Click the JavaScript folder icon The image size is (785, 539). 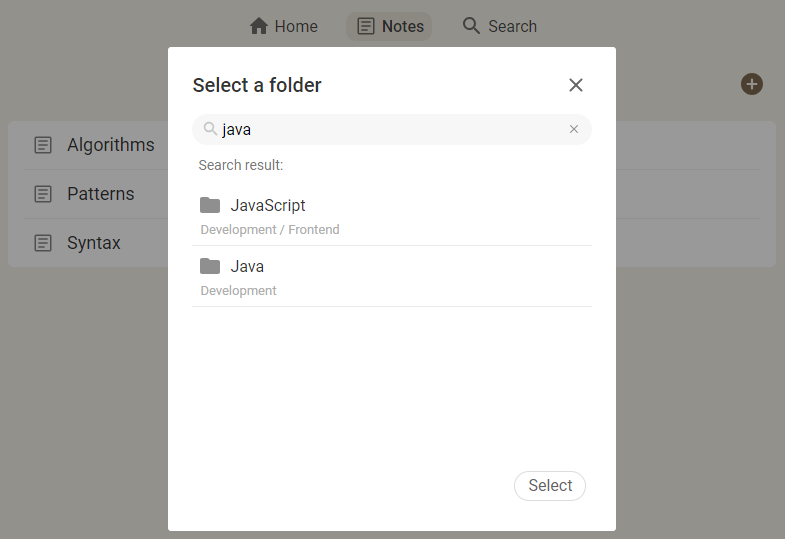pos(210,205)
